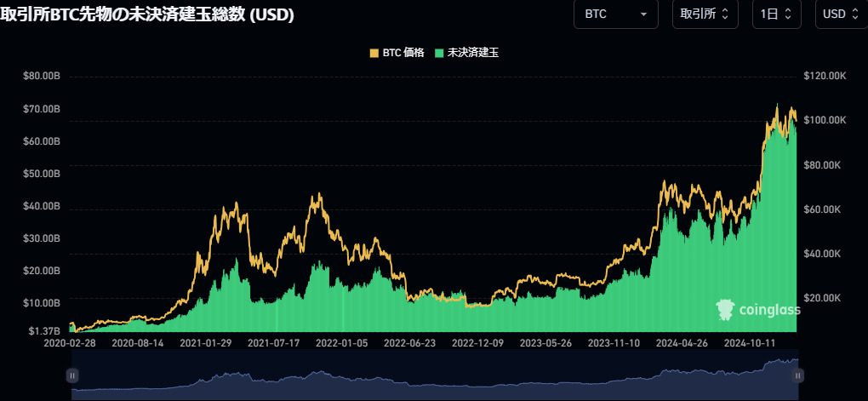Click the 2022-12-09 date label
The height and width of the screenshot is (401, 868).
click(x=477, y=343)
